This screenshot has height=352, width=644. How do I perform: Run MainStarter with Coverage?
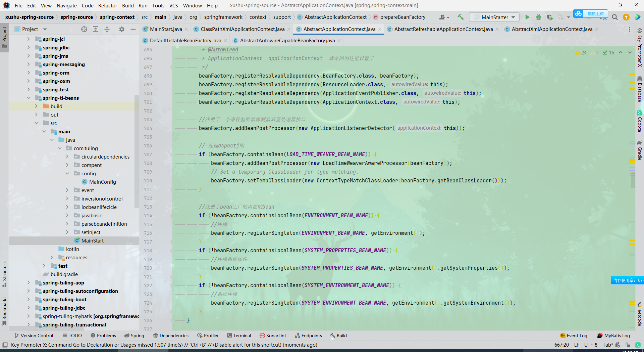tap(549, 17)
